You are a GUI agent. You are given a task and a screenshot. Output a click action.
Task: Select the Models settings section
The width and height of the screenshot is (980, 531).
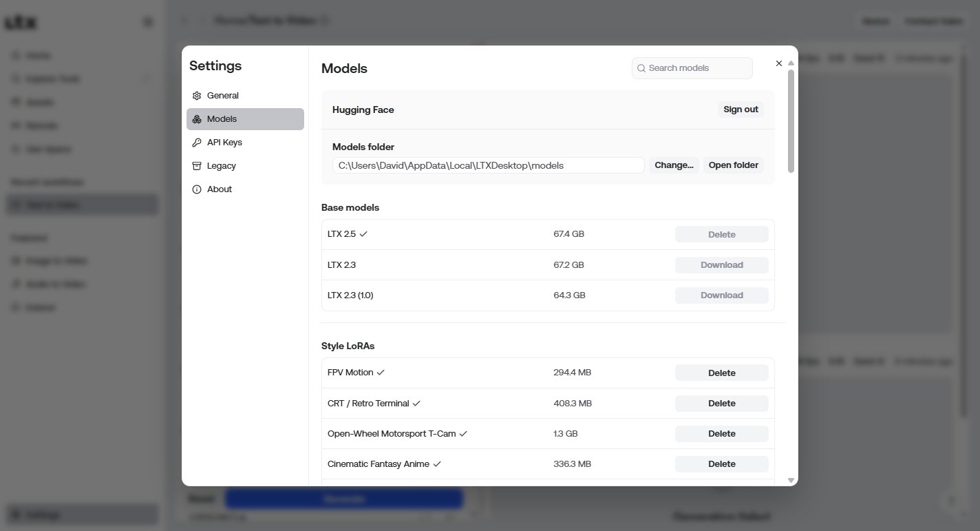click(245, 119)
